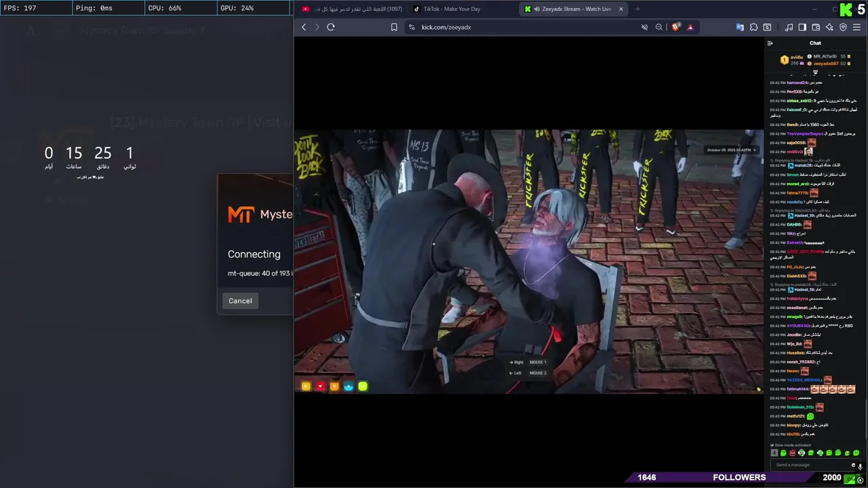This screenshot has height=488, width=868.
Task: Click the rm98v2 avatar emote
Action: tap(808, 151)
